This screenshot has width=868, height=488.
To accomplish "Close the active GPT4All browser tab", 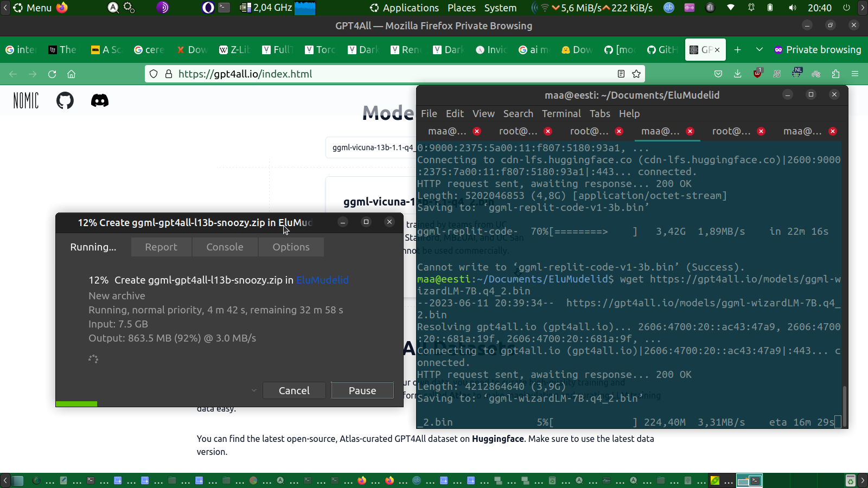I will 717,50.
